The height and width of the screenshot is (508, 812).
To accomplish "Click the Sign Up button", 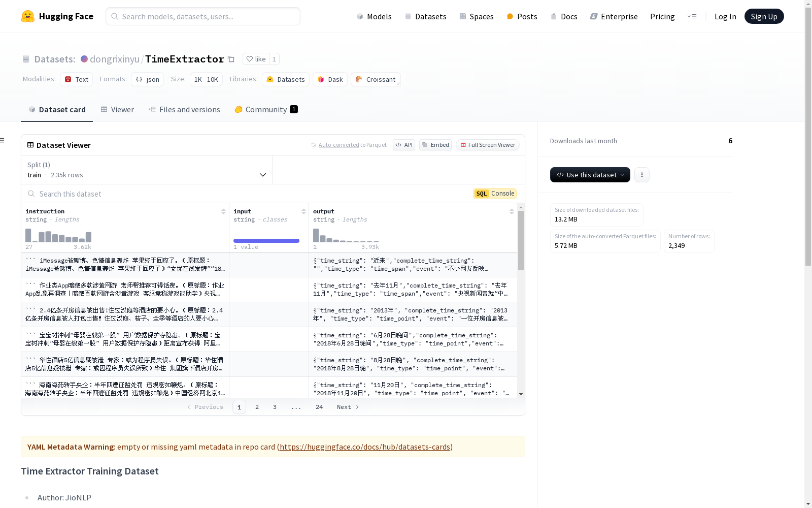I will [764, 16].
